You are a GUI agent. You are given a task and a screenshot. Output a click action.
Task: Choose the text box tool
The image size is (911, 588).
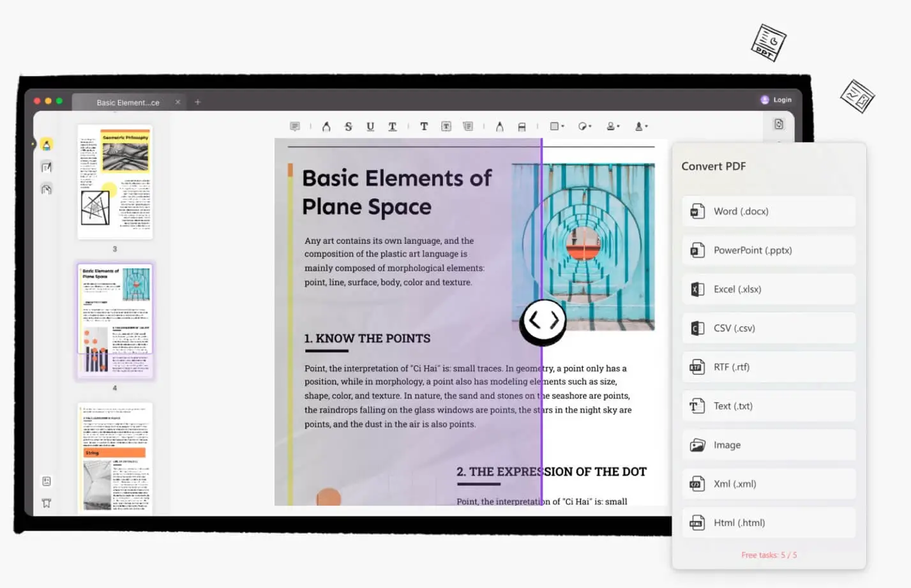[x=446, y=126]
